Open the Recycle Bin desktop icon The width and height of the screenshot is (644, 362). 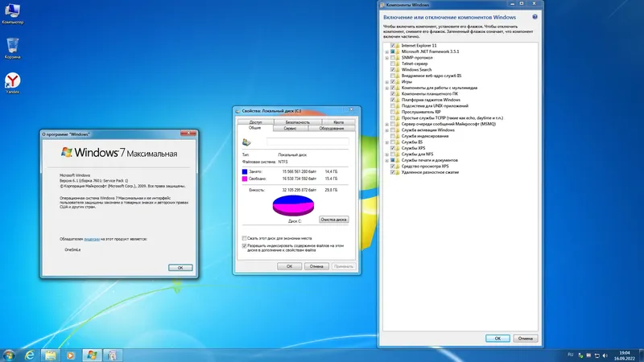pos(12,48)
